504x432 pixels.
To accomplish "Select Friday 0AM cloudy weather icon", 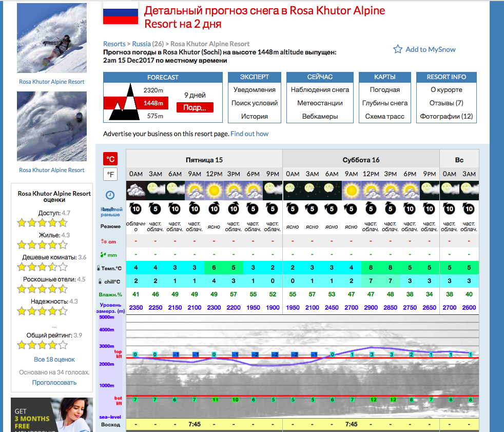I will [135, 190].
